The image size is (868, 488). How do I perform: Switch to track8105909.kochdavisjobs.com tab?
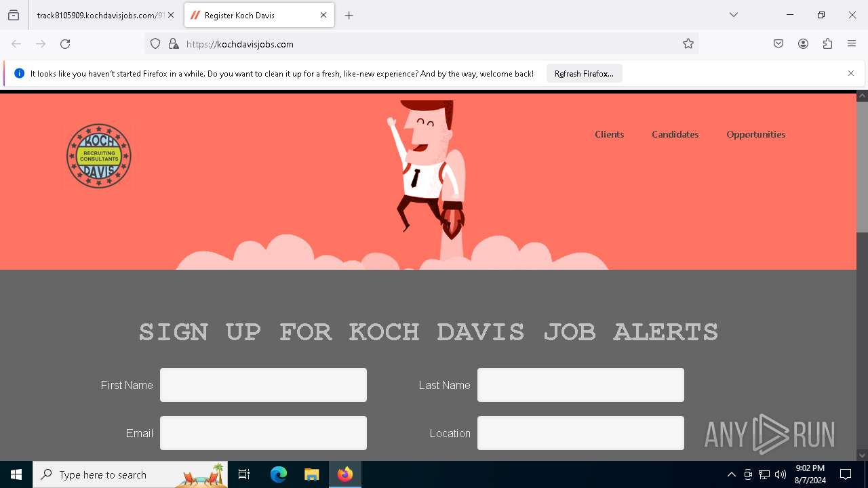pos(100,15)
